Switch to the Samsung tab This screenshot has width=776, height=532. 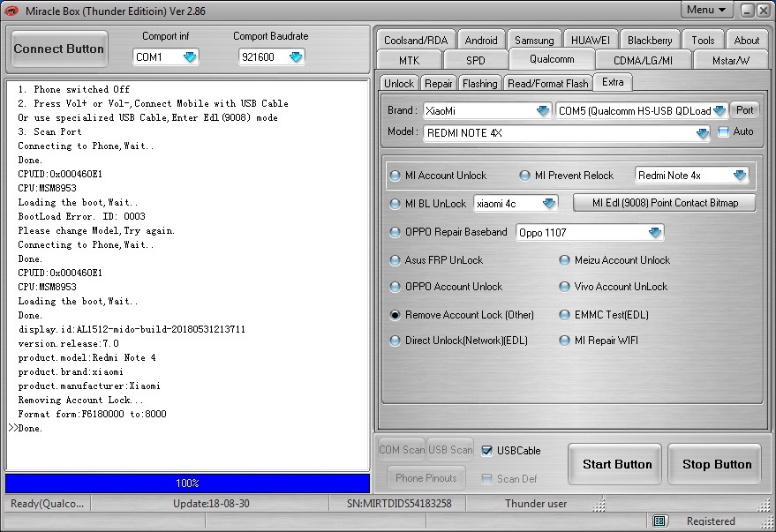[x=534, y=40]
